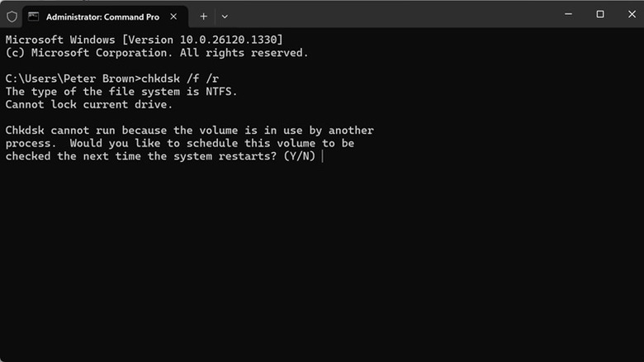Click the 'Cannot lock current drive' line
Image resolution: width=644 pixels, height=362 pixels.
tap(88, 104)
